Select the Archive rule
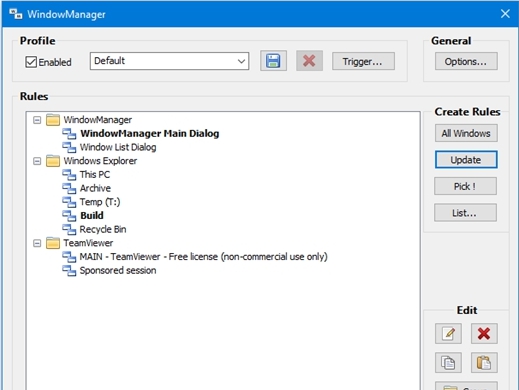This screenshot has height=390, width=519. (95, 188)
